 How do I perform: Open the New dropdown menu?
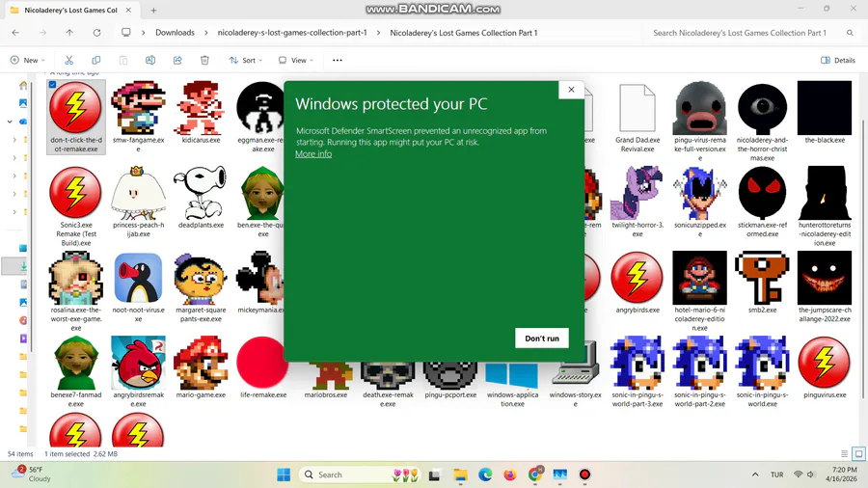27,61
